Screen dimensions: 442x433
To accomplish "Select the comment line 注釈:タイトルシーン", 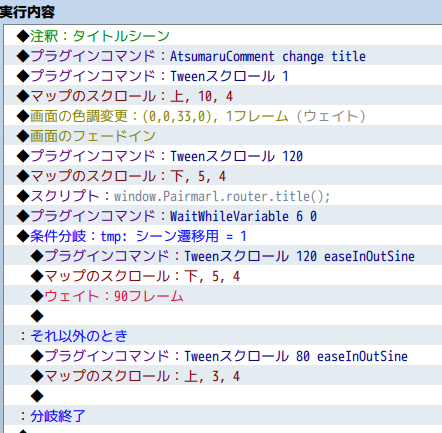I will (x=223, y=36).
